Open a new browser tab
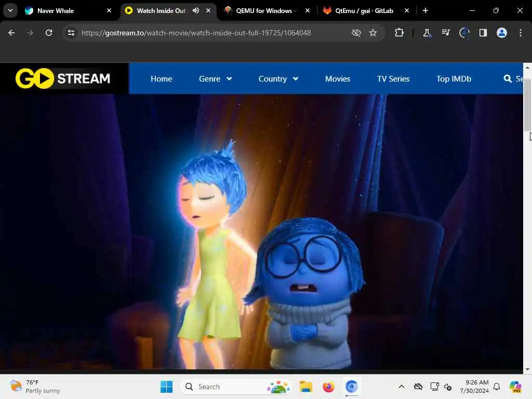 pyautogui.click(x=425, y=10)
